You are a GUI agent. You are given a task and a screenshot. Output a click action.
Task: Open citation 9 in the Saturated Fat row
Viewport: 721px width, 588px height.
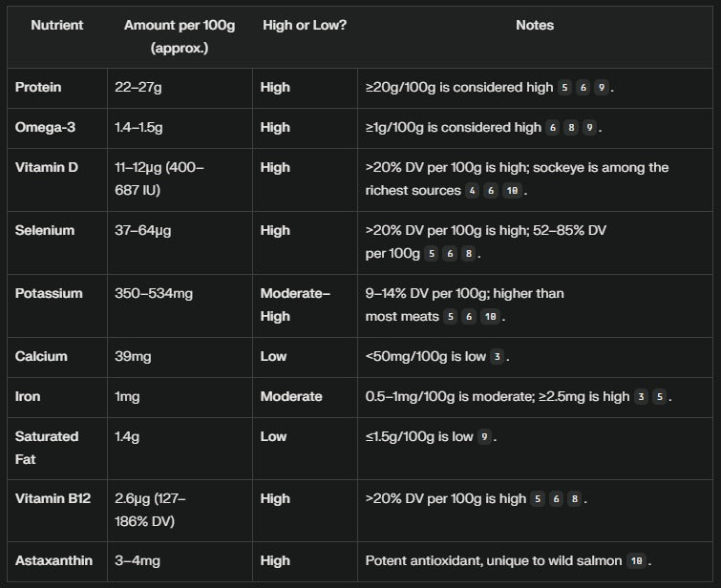click(x=485, y=437)
